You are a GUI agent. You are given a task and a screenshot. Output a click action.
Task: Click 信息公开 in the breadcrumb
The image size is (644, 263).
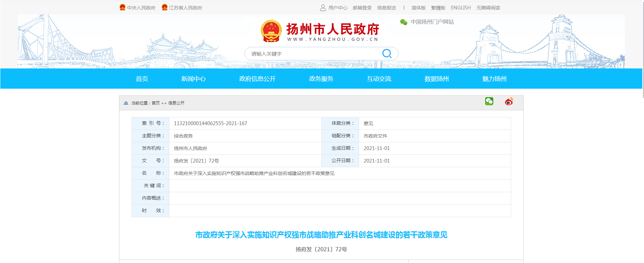(176, 103)
